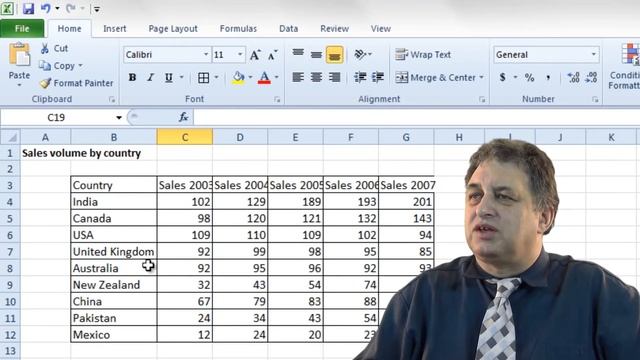The height and width of the screenshot is (360, 640).
Task: Click the Select All corner triangle
Action: pos(10,137)
